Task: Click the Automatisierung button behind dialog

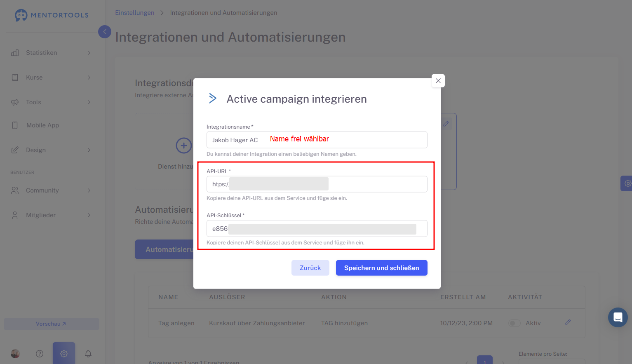Action: (164, 249)
